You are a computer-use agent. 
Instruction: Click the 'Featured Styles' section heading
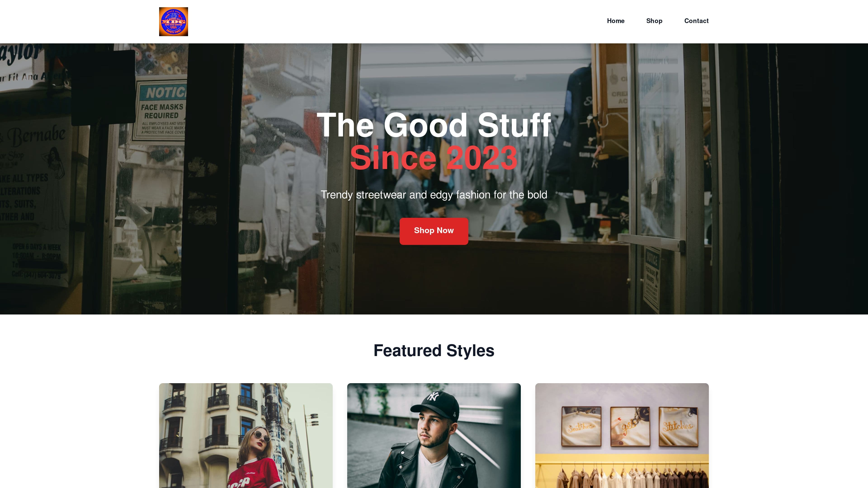434,350
